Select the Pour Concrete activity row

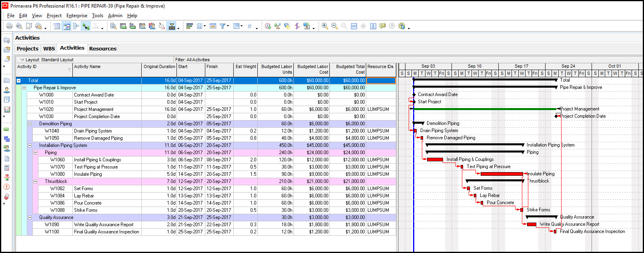coord(88,203)
